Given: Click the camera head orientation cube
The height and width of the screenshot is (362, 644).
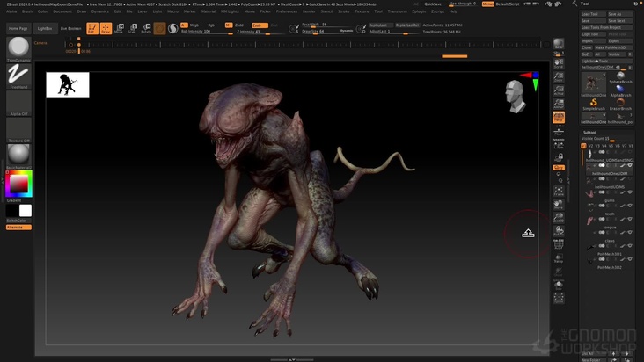Looking at the screenshot, I should coord(515,97).
